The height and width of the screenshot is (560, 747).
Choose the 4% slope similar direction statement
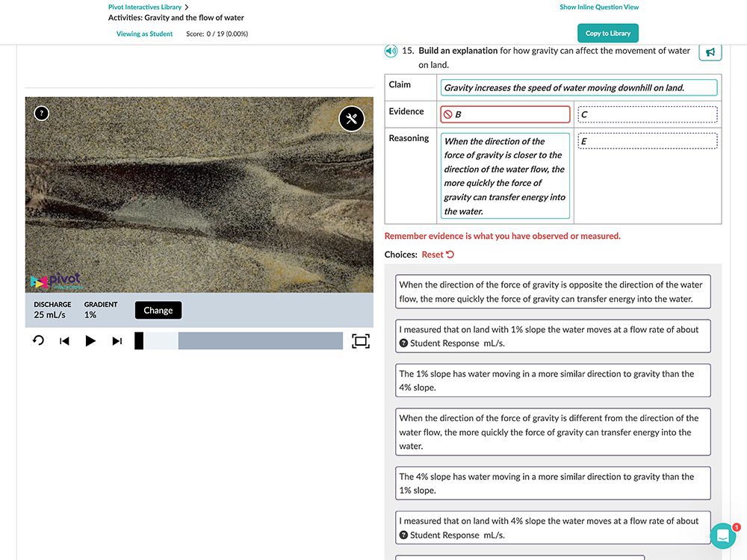pyautogui.click(x=552, y=483)
